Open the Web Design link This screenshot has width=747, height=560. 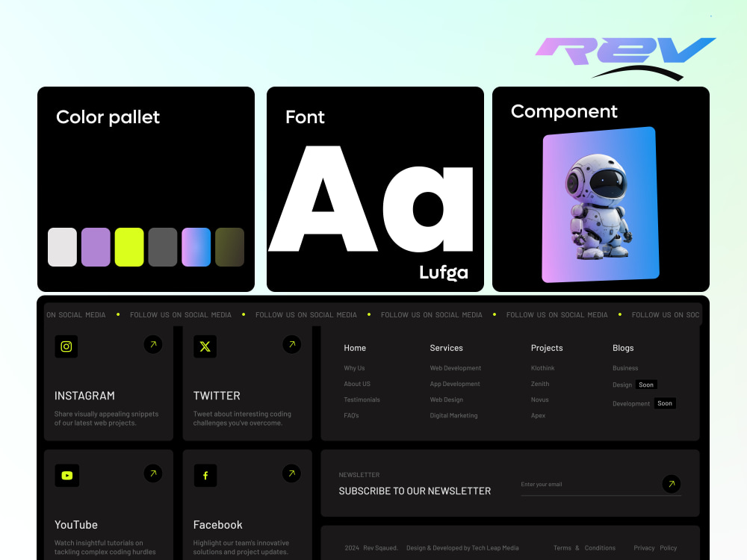[447, 399]
